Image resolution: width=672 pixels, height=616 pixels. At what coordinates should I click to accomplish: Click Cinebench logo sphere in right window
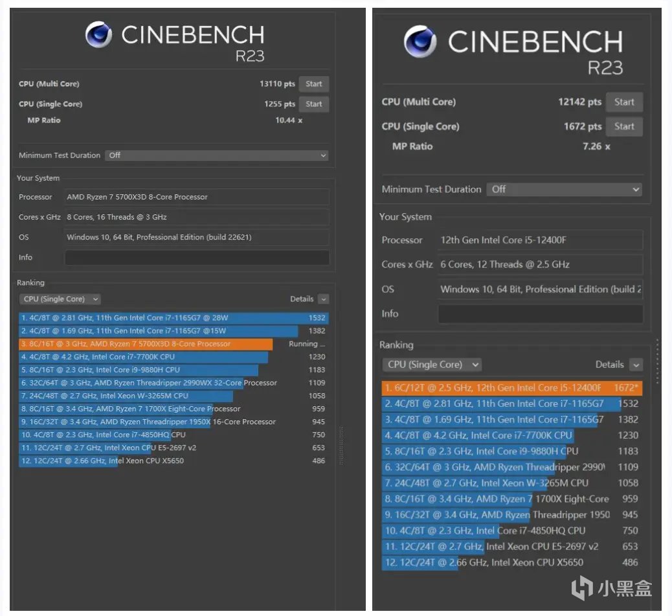coord(420,41)
